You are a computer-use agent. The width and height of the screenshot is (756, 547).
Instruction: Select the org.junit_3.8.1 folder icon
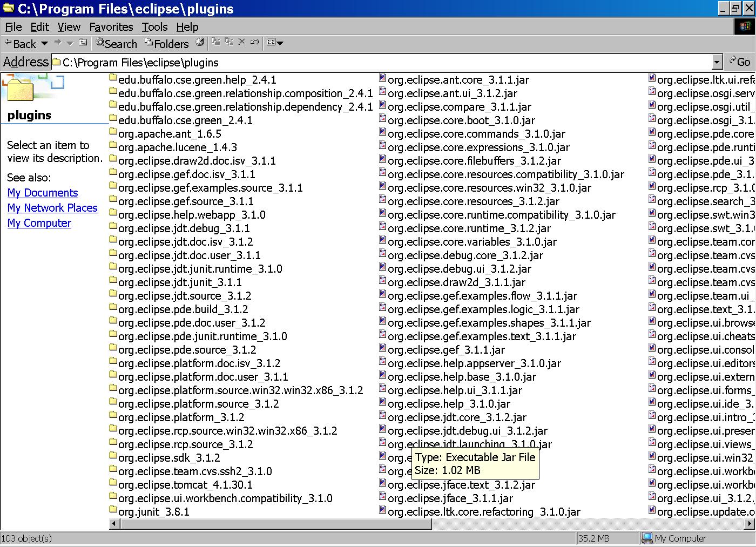coord(113,510)
